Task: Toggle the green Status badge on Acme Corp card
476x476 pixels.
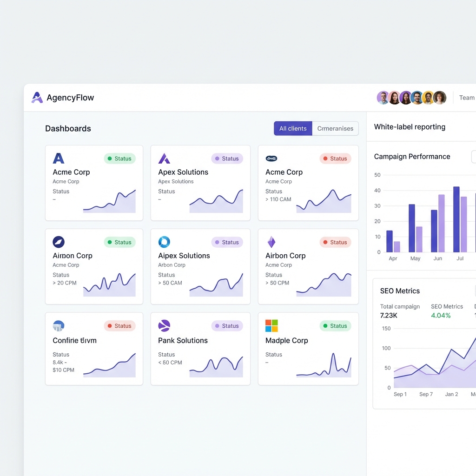Action: pyautogui.click(x=119, y=158)
